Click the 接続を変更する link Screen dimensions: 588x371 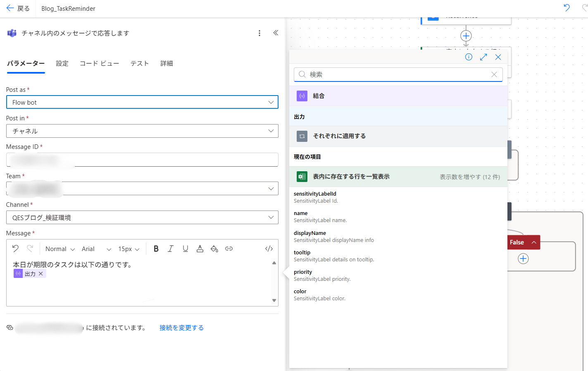point(181,328)
